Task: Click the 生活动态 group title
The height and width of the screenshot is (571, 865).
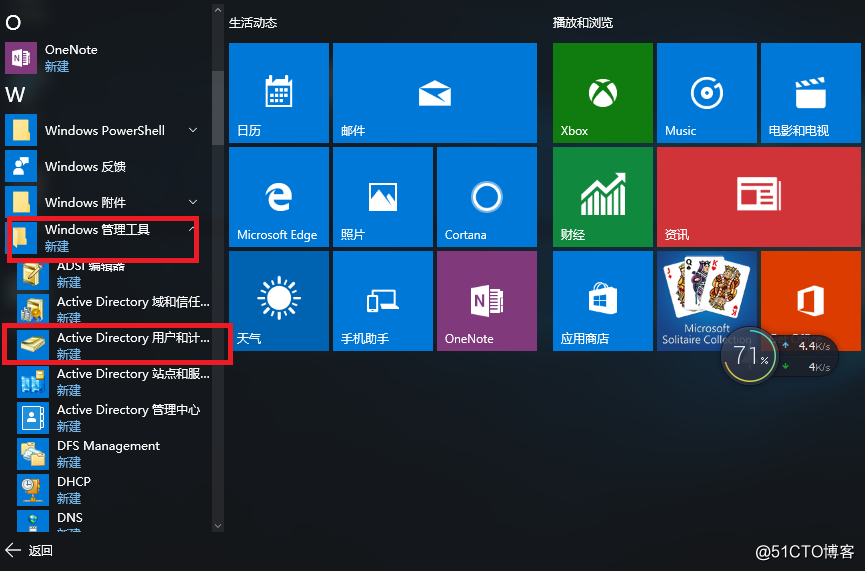Action: point(253,23)
